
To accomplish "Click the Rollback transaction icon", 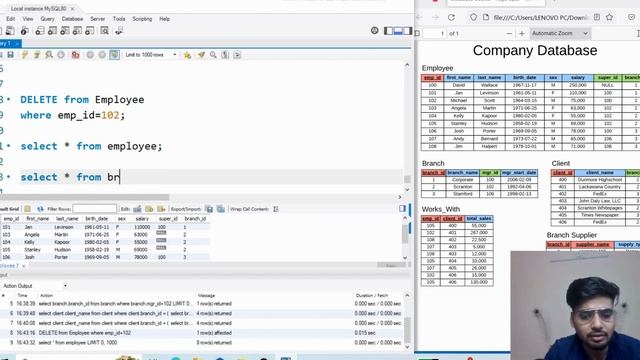I will [102, 55].
